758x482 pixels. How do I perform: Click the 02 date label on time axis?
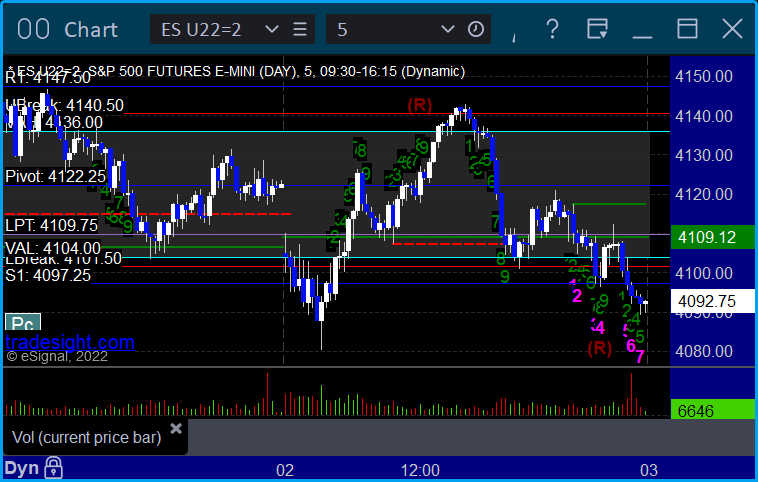(285, 470)
